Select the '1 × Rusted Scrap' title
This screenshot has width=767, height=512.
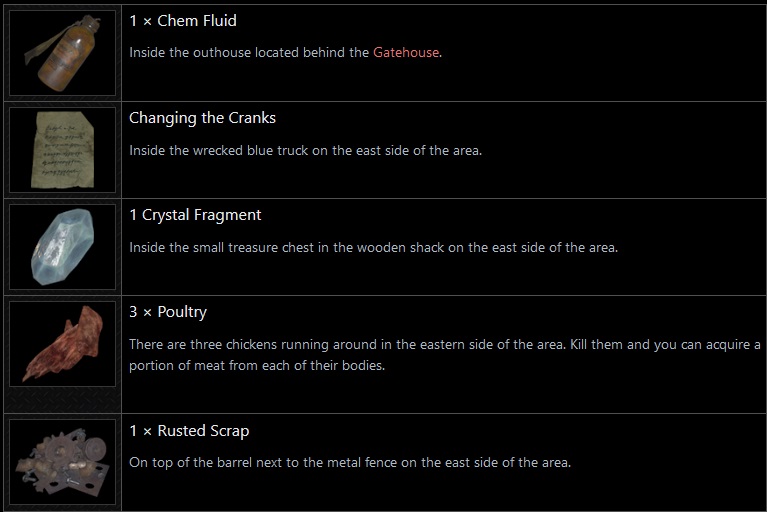189,431
